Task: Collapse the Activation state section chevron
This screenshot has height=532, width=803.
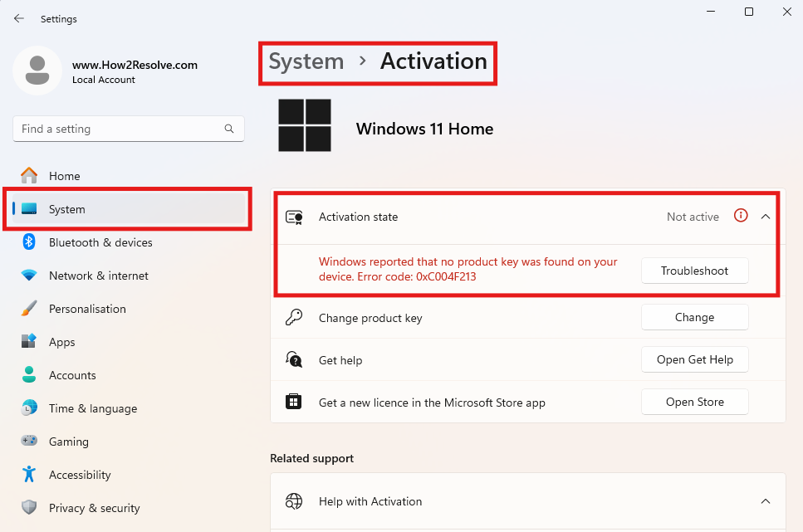Action: pyautogui.click(x=766, y=217)
